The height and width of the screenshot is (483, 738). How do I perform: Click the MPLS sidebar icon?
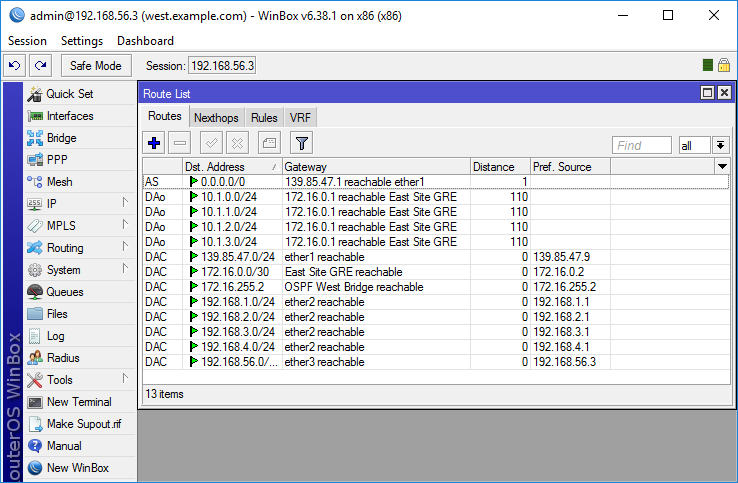click(34, 226)
